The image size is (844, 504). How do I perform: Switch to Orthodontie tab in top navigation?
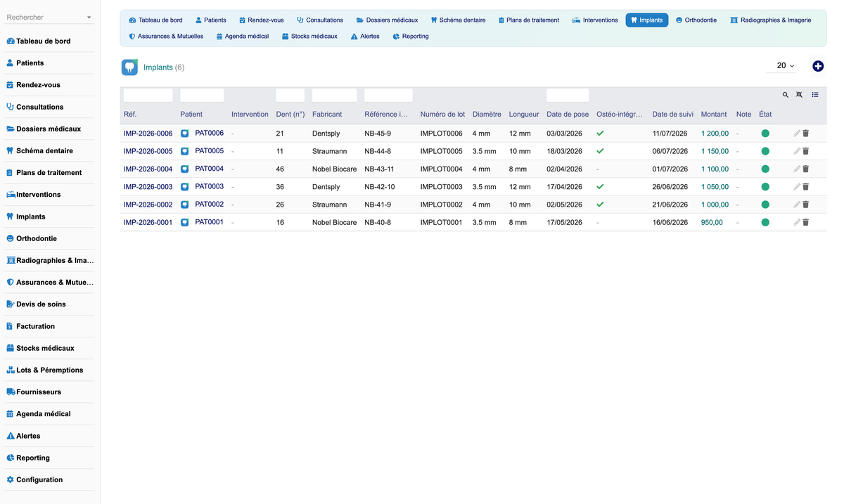(696, 20)
